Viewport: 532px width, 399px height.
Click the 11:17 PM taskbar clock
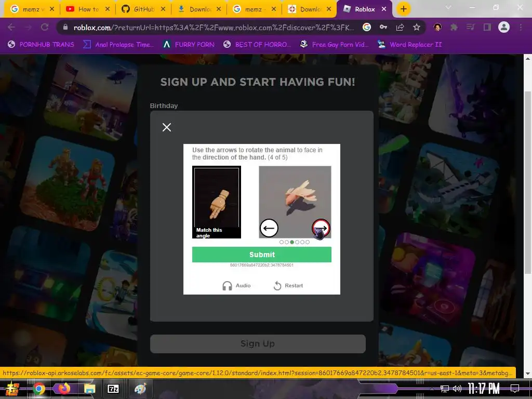[484, 389]
